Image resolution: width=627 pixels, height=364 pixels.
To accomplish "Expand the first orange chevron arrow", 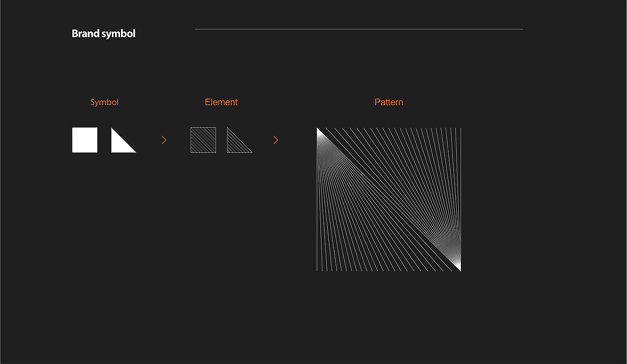I will 164,140.
